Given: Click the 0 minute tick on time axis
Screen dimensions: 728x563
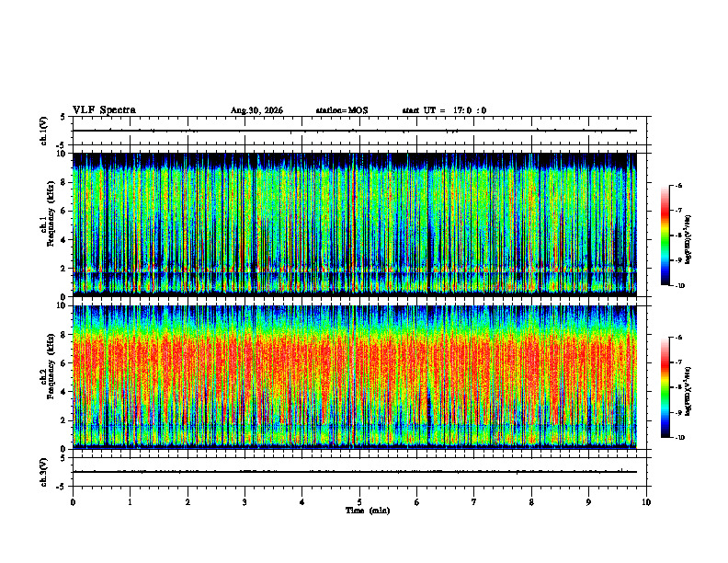Looking at the screenshot, I should point(73,502).
